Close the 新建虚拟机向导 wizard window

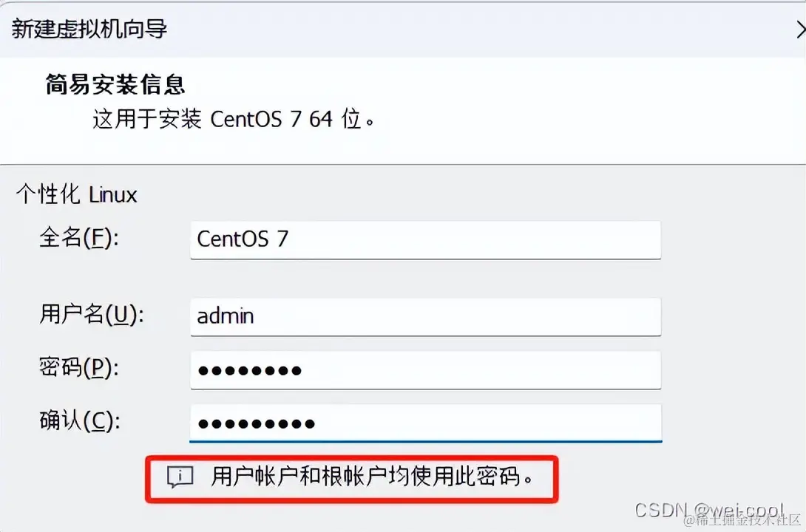[x=800, y=30]
